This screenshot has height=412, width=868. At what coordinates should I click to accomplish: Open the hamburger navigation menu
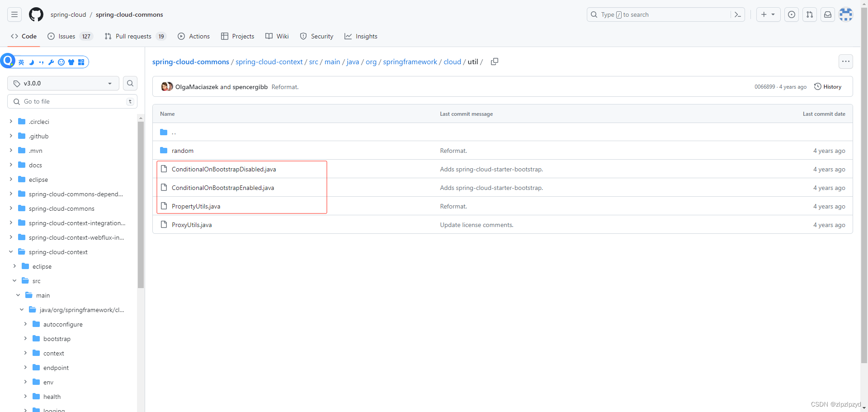point(14,14)
